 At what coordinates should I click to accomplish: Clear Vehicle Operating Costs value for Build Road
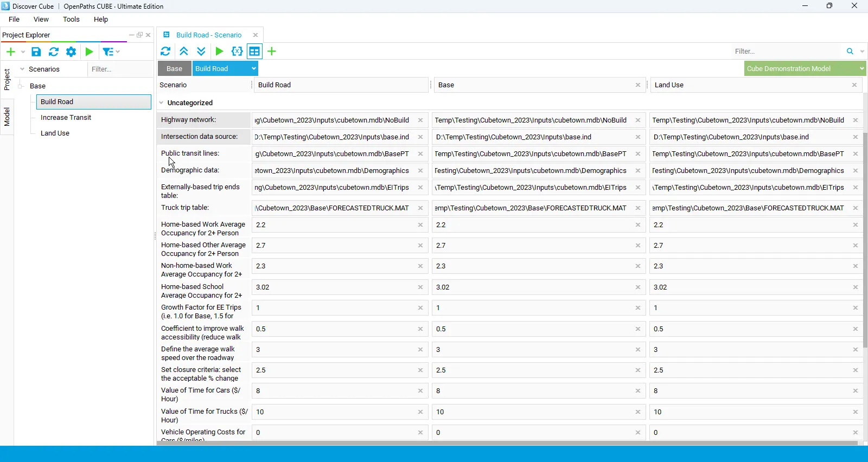[x=420, y=433]
